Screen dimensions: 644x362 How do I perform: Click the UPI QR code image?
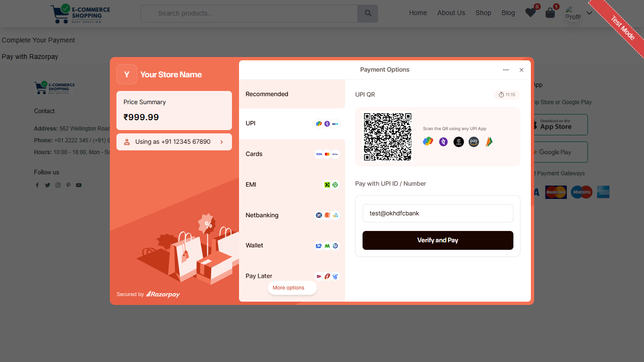click(x=388, y=137)
